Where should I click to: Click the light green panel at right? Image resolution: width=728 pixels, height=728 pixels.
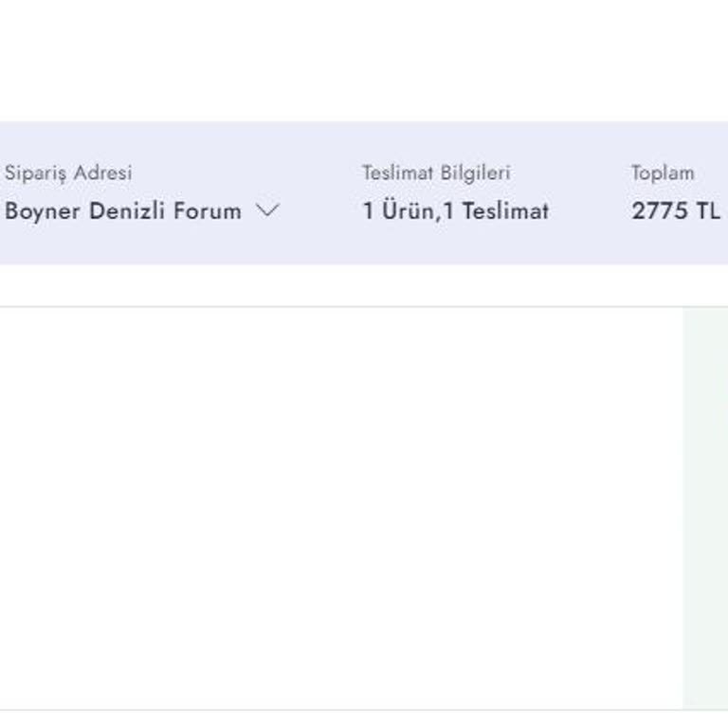(705, 507)
